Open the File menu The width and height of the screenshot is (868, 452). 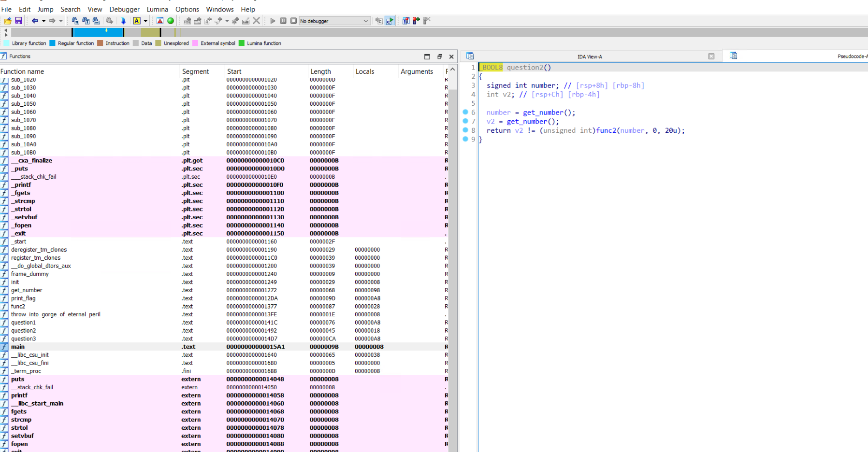point(6,9)
